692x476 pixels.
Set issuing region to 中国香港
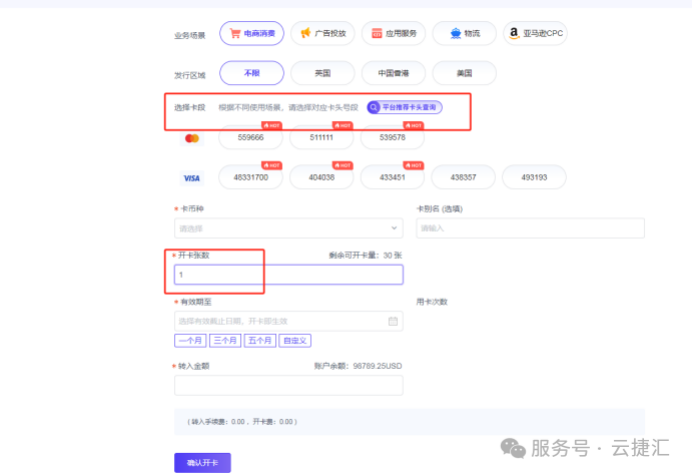(x=393, y=73)
